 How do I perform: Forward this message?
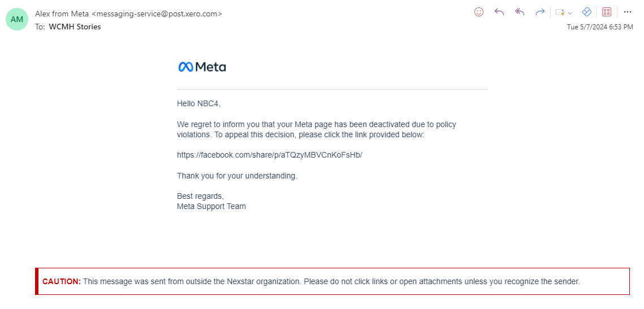pyautogui.click(x=540, y=12)
